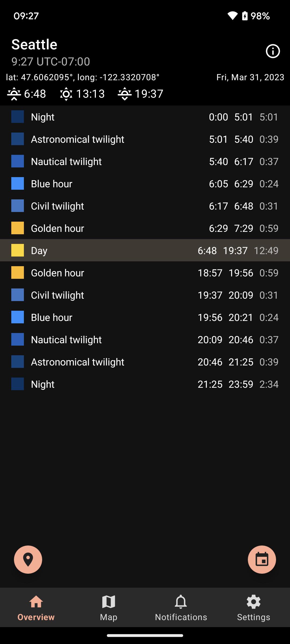
Task: Switch to the Map tab
Action: pyautogui.click(x=108, y=608)
